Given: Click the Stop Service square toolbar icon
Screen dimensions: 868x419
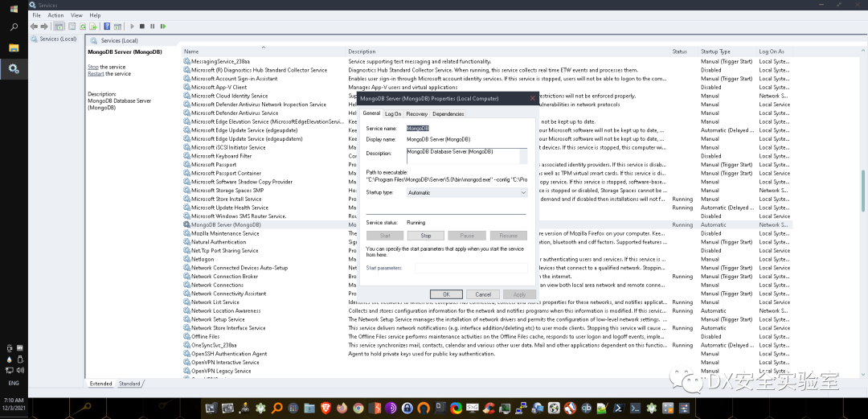Looking at the screenshot, I should tap(142, 26).
